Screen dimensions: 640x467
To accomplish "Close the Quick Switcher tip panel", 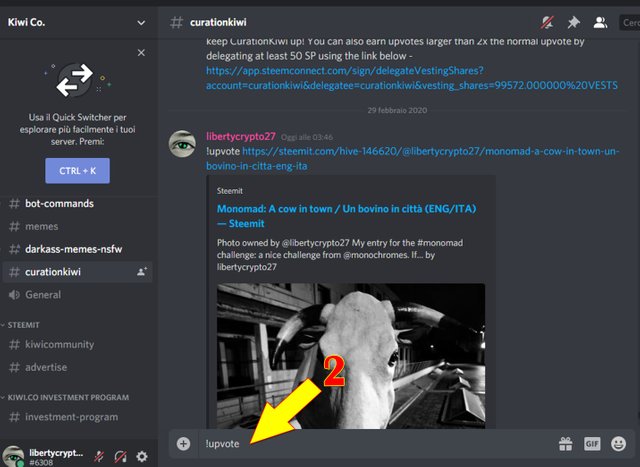I will (x=141, y=53).
